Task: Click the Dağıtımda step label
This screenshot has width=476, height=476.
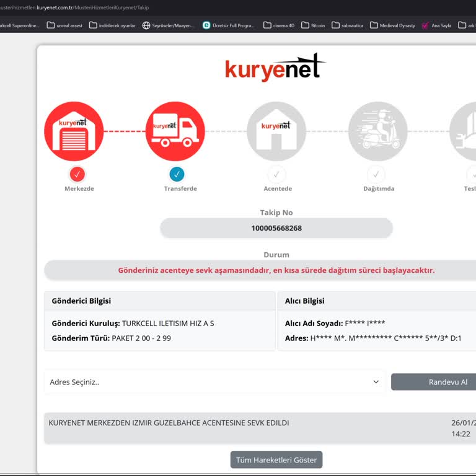Action: pos(379,188)
